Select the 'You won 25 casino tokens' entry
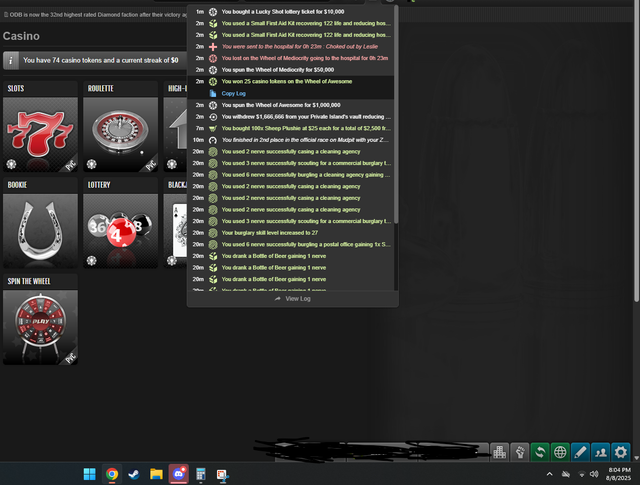 tap(291, 82)
